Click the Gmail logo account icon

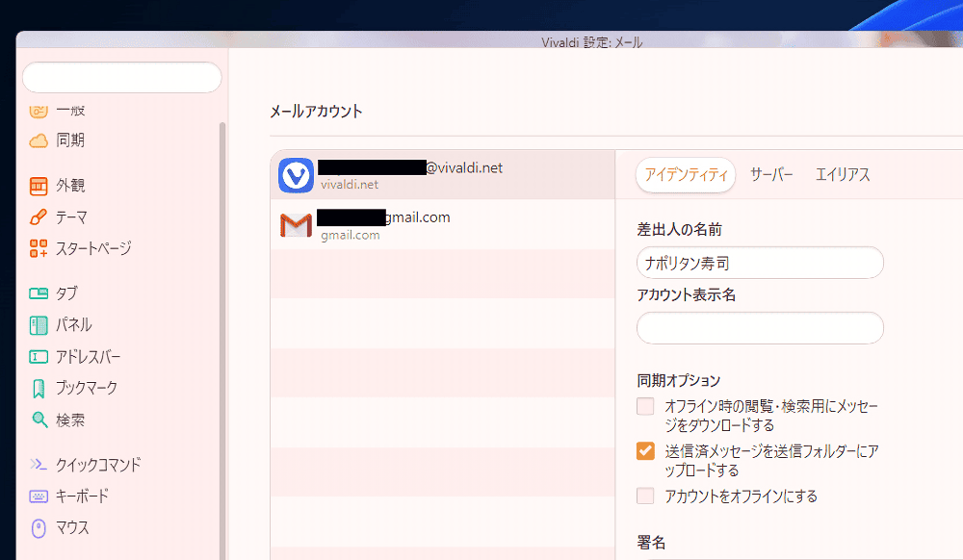pyautogui.click(x=296, y=225)
